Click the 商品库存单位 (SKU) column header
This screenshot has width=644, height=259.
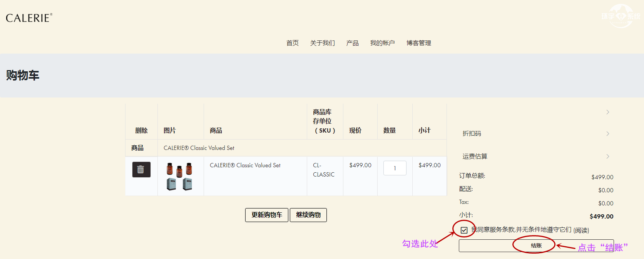(325, 121)
